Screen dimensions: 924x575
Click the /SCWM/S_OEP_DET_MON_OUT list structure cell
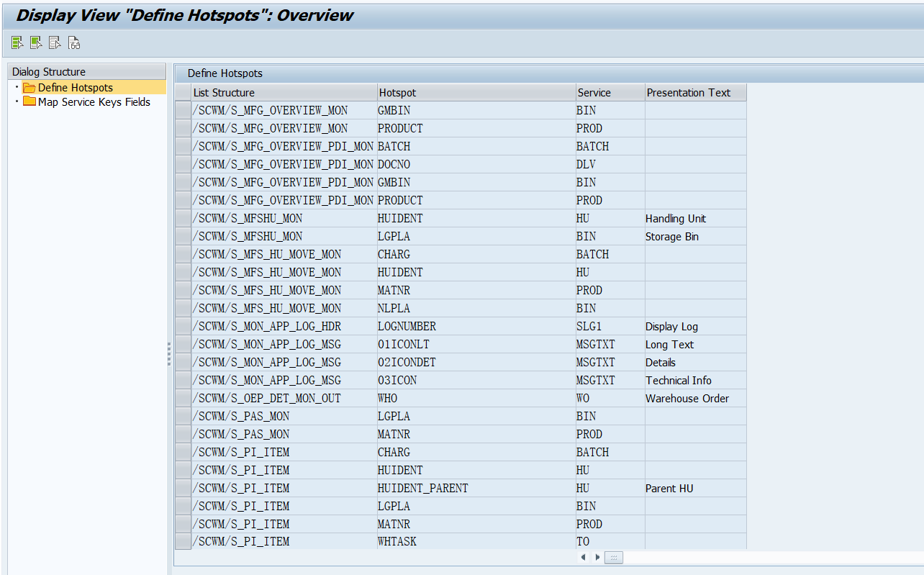pyautogui.click(x=284, y=399)
